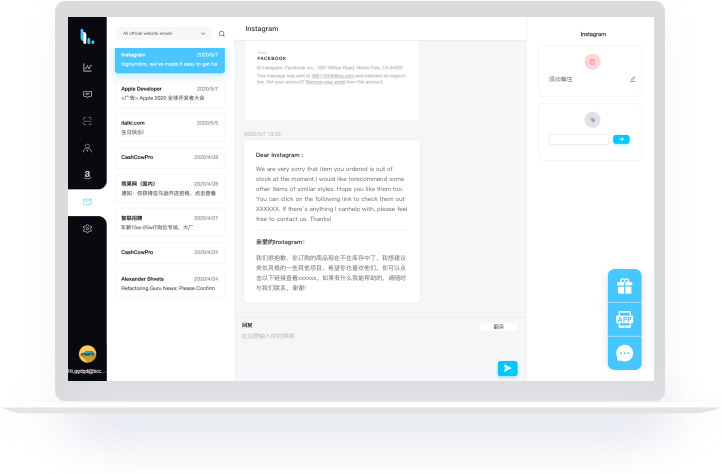The width and height of the screenshot is (722, 474).
Task: Expand the All official website emails dropdown
Action: click(164, 33)
